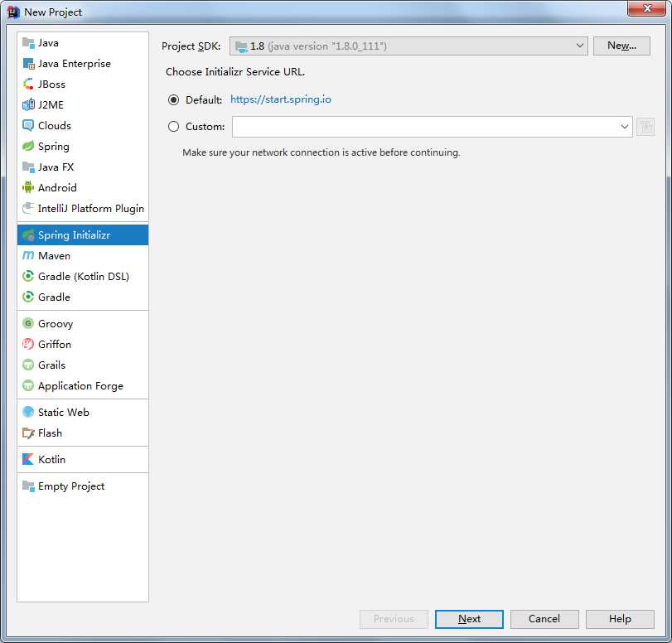
Task: Click the Java FX folder icon
Action: point(28,167)
